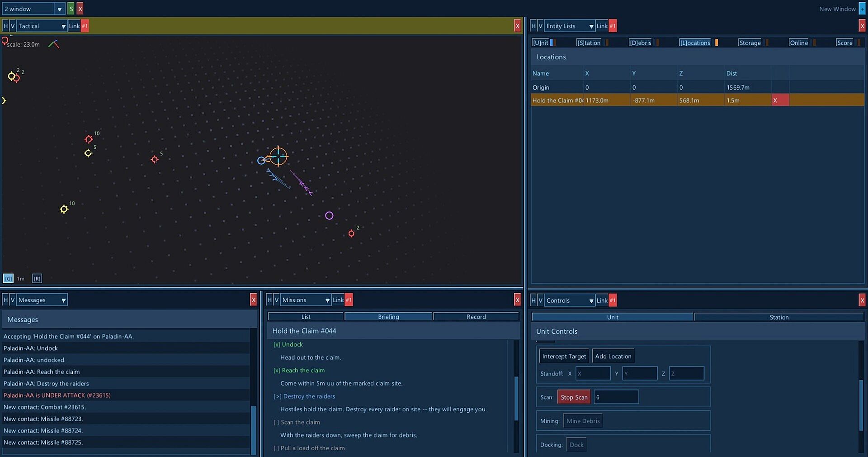Open the 2 window layout dropdown
The width and height of the screenshot is (868, 457).
(x=34, y=9)
